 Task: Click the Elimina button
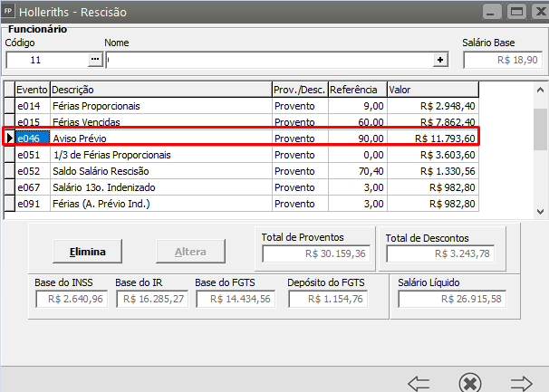[87, 252]
